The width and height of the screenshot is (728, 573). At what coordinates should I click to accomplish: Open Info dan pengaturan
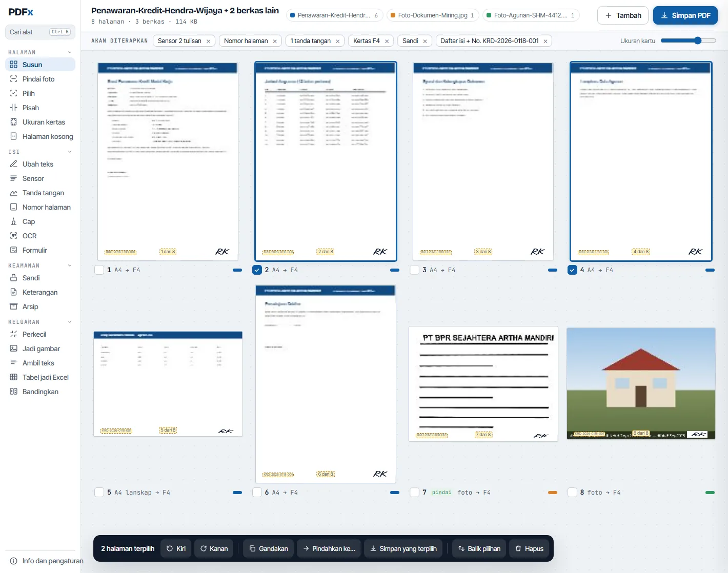coord(46,561)
